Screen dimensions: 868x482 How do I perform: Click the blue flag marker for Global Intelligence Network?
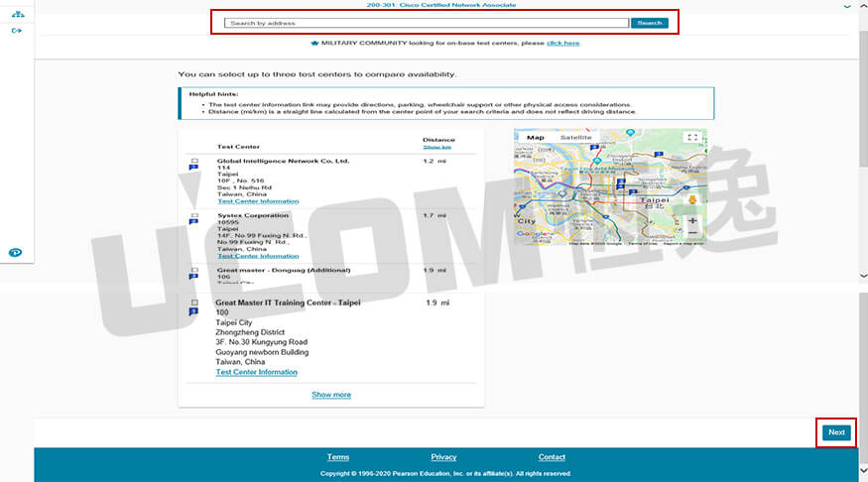(x=193, y=168)
